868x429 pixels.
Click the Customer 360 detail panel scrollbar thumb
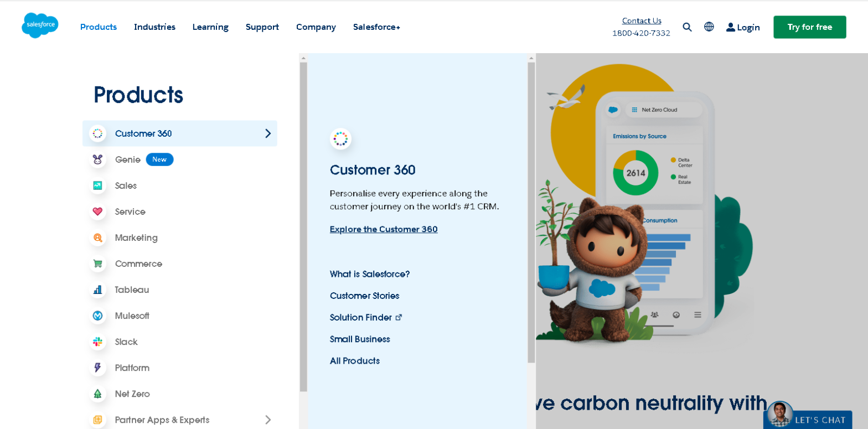tap(531, 213)
